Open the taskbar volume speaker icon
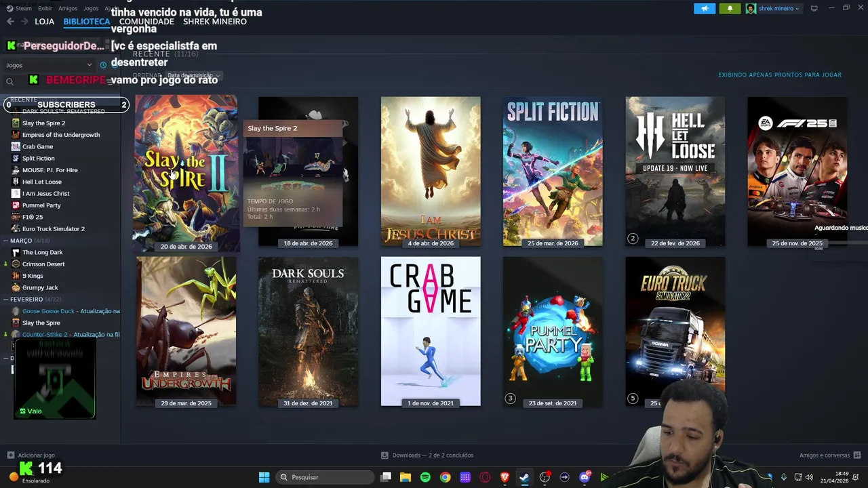 tap(809, 477)
